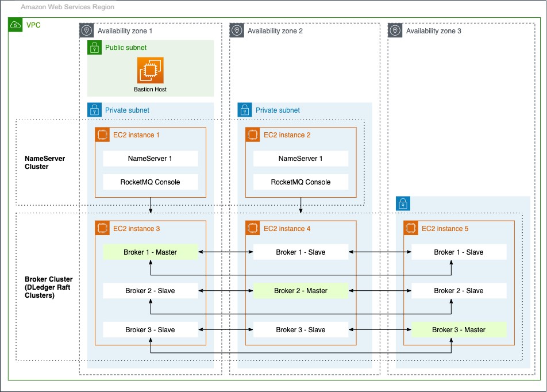
Task: Click the EC2 instance 2 label
Action: 287,134
